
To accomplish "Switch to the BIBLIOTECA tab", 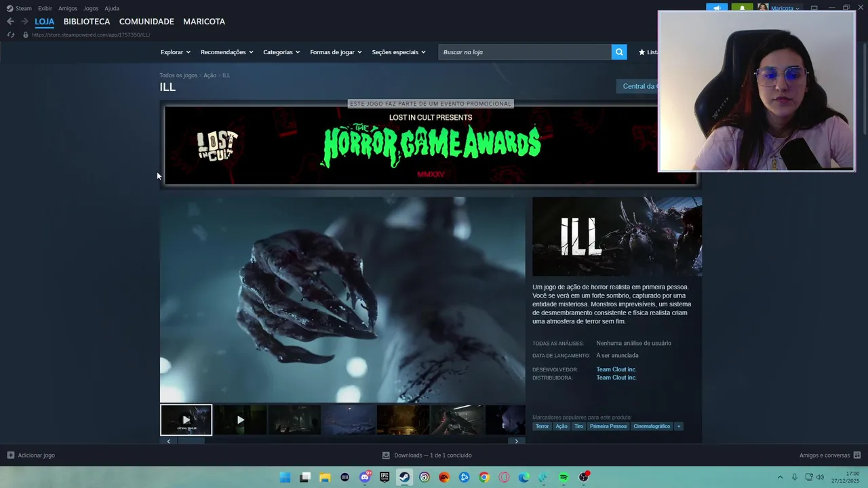I will [87, 22].
